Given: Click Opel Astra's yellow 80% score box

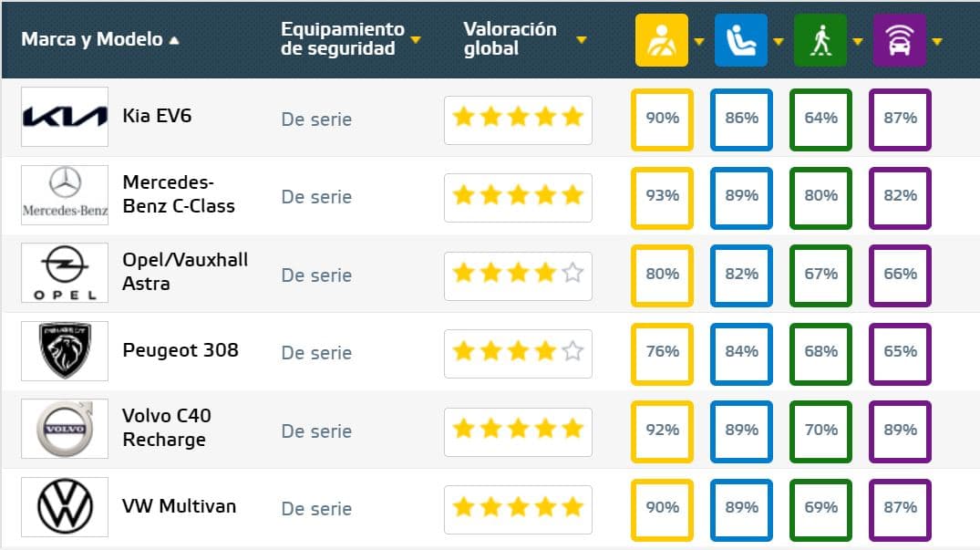Looking at the screenshot, I should pos(662,275).
